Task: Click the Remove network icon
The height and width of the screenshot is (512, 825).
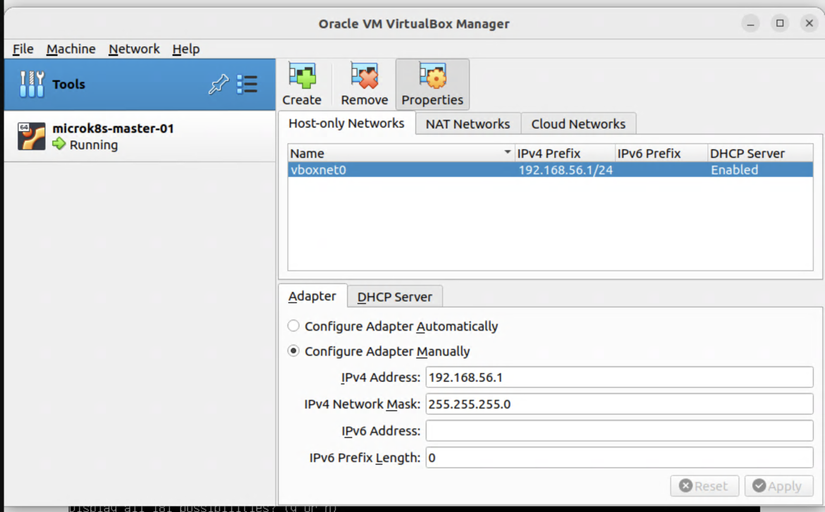Action: (365, 76)
